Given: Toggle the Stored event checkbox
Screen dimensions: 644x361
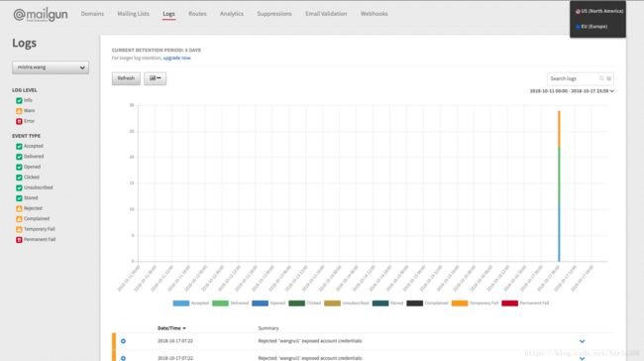Looking at the screenshot, I should 19,198.
